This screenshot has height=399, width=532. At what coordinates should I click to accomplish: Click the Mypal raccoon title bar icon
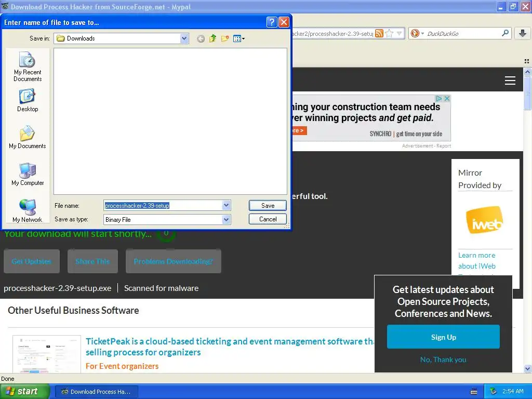5,6
